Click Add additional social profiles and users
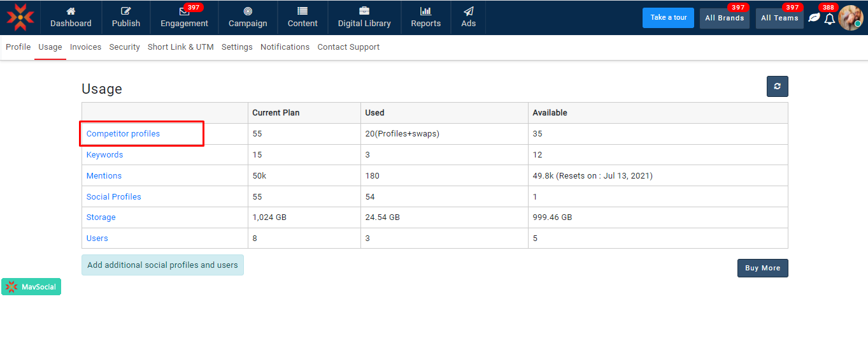 coord(162,265)
